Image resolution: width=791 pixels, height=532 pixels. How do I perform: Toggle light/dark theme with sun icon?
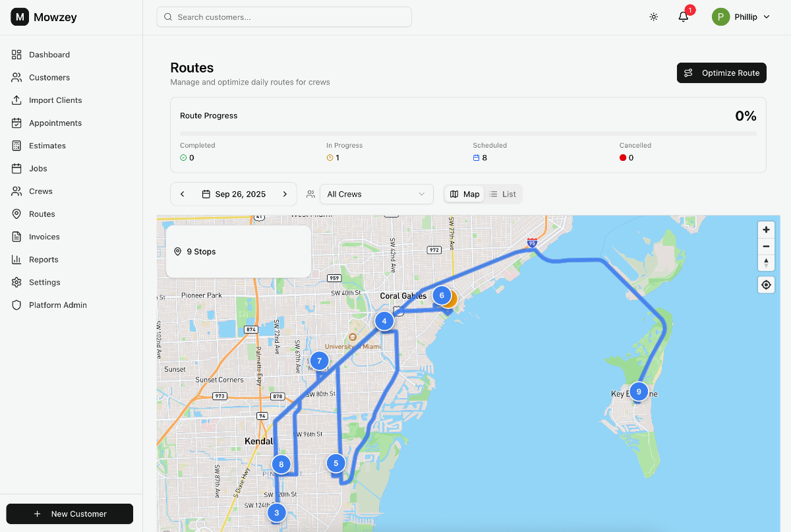[653, 16]
